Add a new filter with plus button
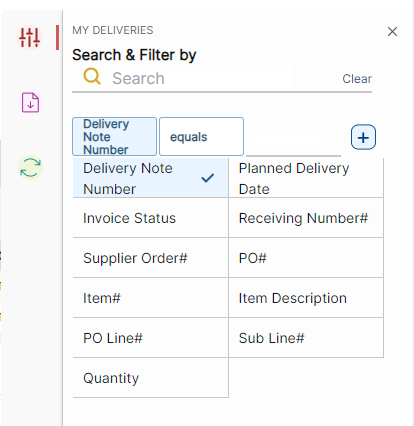Screen dimensions: 414x426 363,137
